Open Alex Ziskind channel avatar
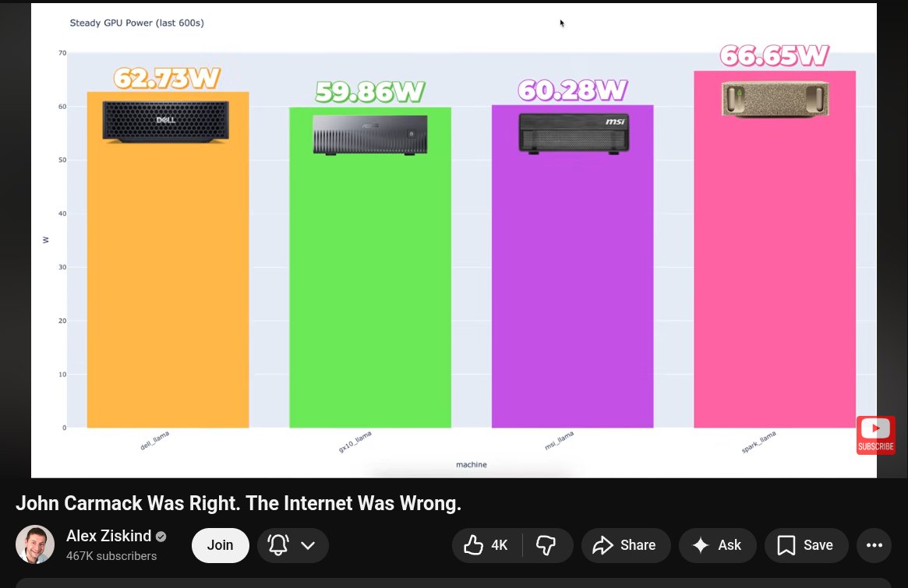 pos(35,544)
